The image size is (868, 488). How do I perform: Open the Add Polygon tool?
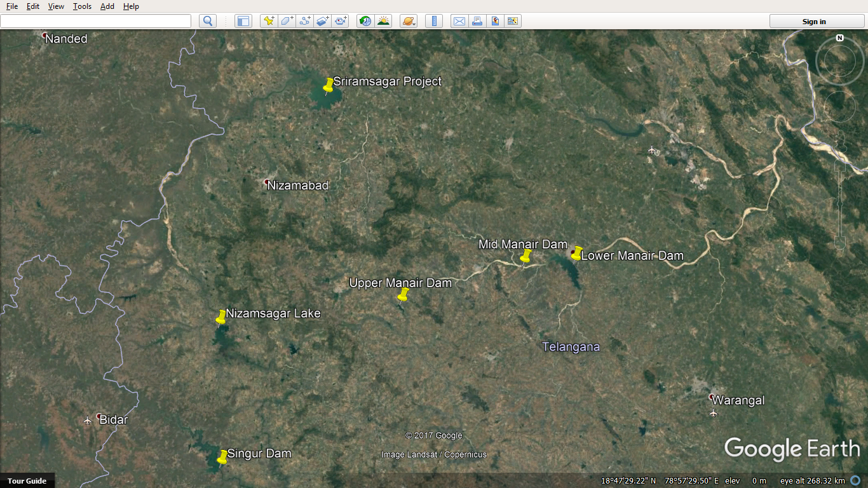click(286, 20)
